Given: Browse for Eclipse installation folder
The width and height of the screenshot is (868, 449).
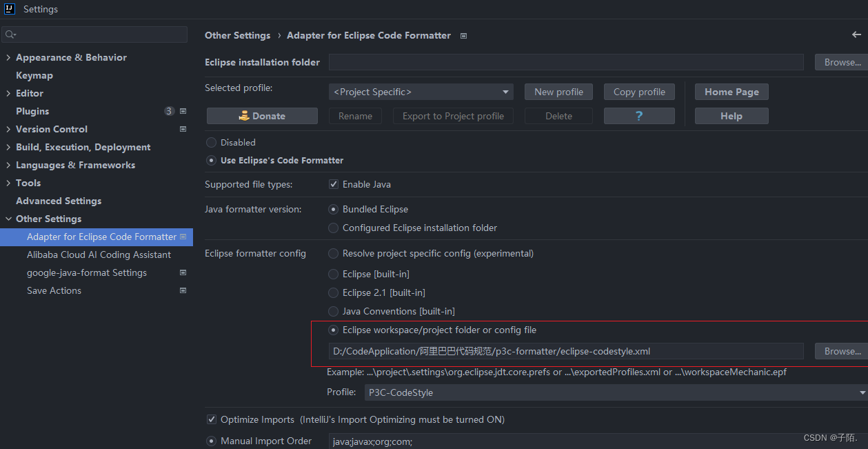Looking at the screenshot, I should coord(841,62).
